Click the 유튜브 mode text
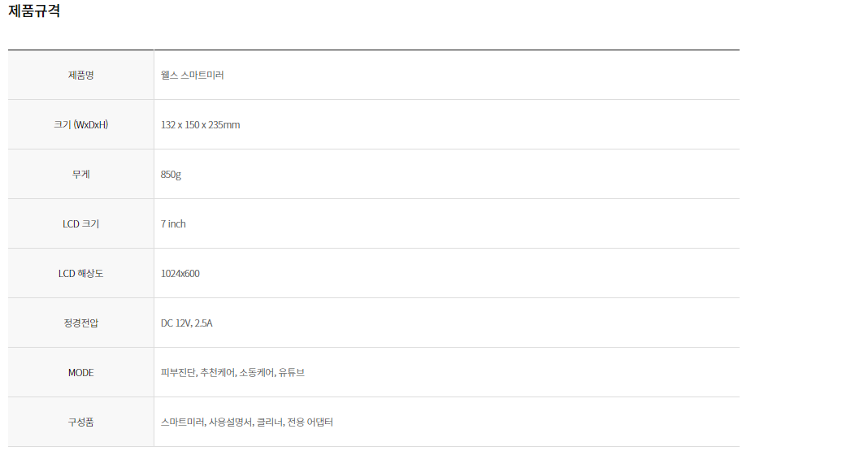The height and width of the screenshot is (455, 868). [x=292, y=373]
